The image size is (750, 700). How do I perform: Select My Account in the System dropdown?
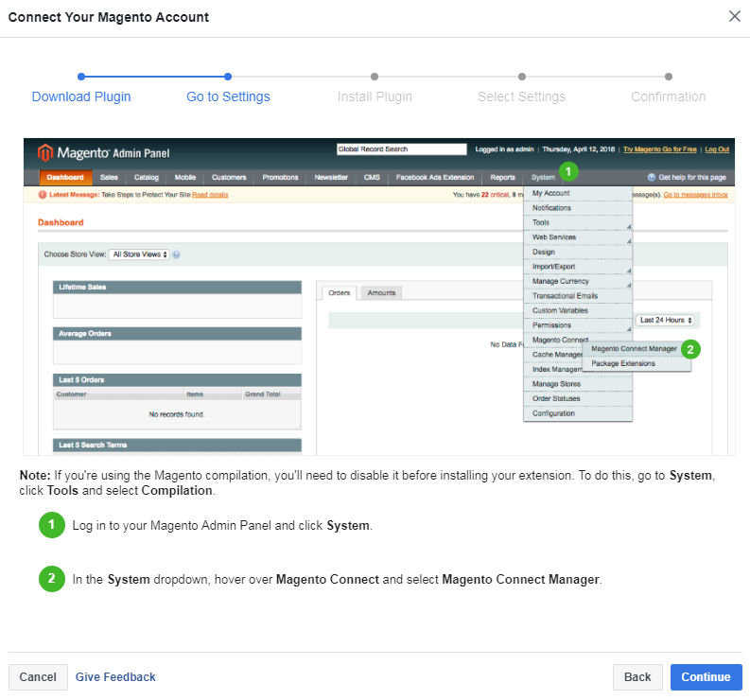pos(578,193)
